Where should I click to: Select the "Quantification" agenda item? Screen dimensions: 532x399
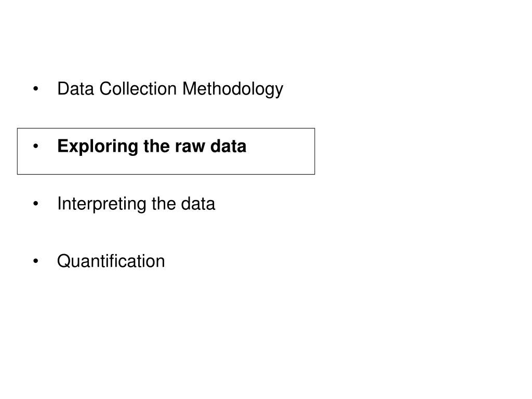click(111, 261)
